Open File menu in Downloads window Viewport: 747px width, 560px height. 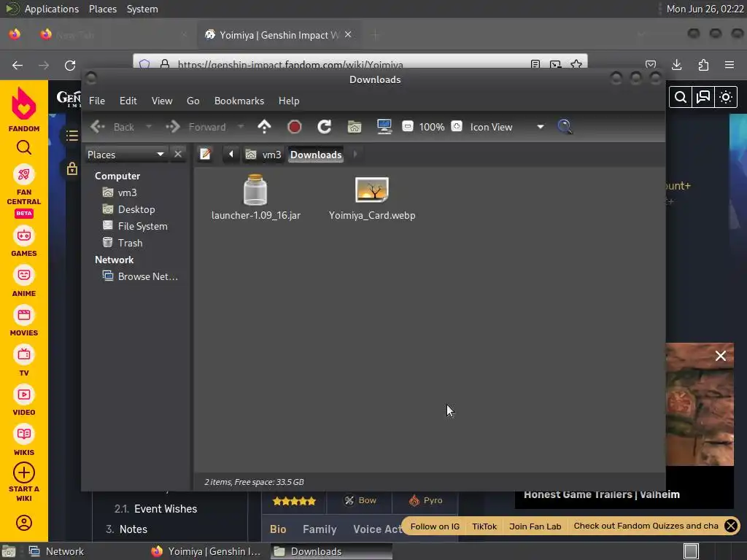[97, 101]
